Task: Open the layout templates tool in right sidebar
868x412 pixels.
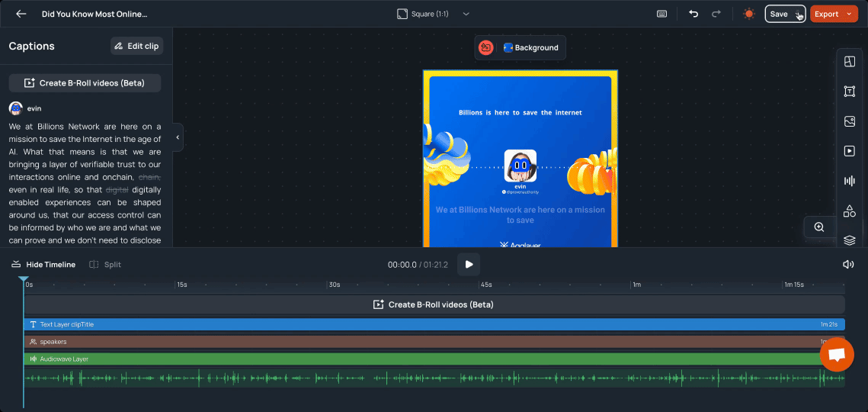Action: click(849, 62)
